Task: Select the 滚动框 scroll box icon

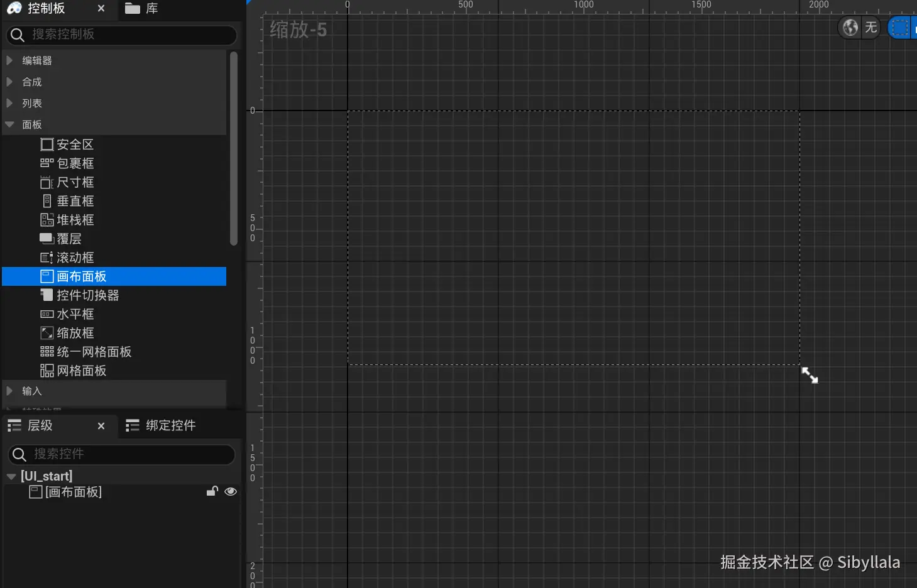Action: pyautogui.click(x=47, y=258)
